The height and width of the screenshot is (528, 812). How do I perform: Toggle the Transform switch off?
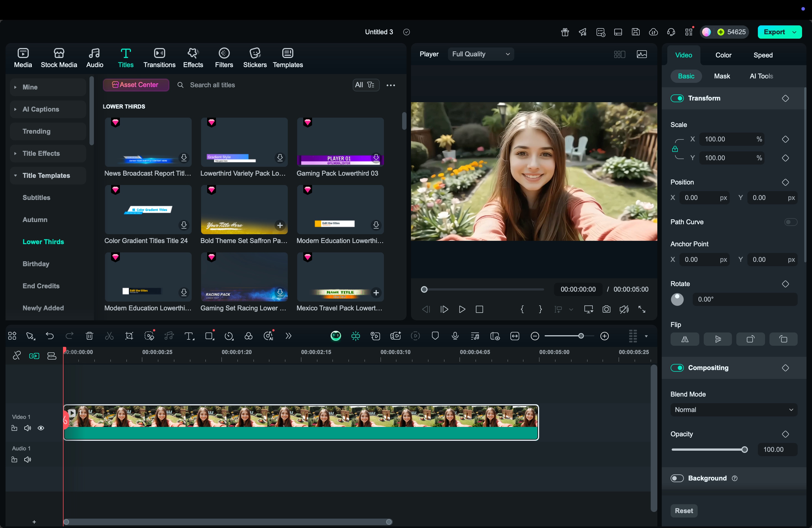677,99
